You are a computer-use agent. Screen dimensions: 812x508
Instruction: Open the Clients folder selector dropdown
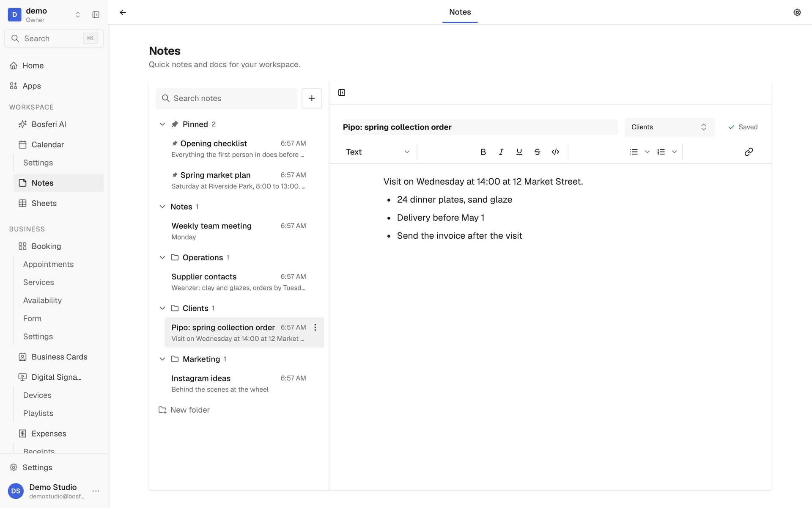[x=669, y=127]
